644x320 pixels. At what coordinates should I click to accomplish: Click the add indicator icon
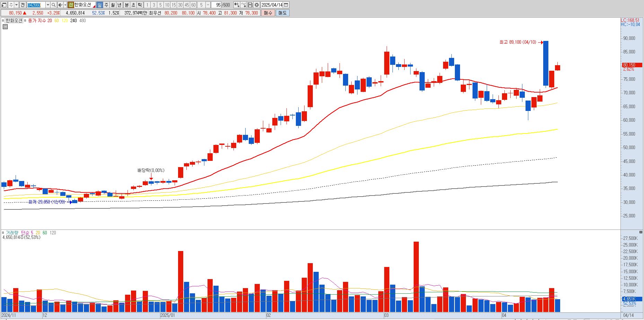click(237, 5)
